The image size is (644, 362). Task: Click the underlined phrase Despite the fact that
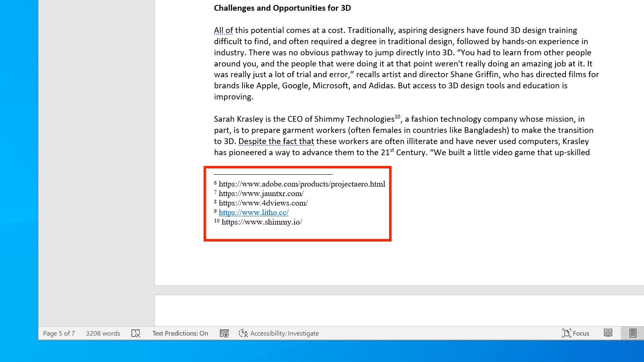[x=276, y=141]
